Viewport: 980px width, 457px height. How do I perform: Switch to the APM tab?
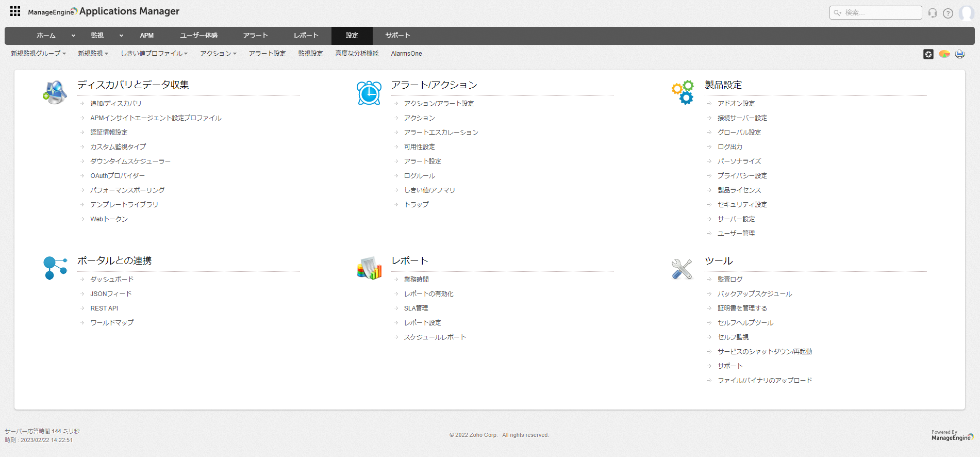147,36
